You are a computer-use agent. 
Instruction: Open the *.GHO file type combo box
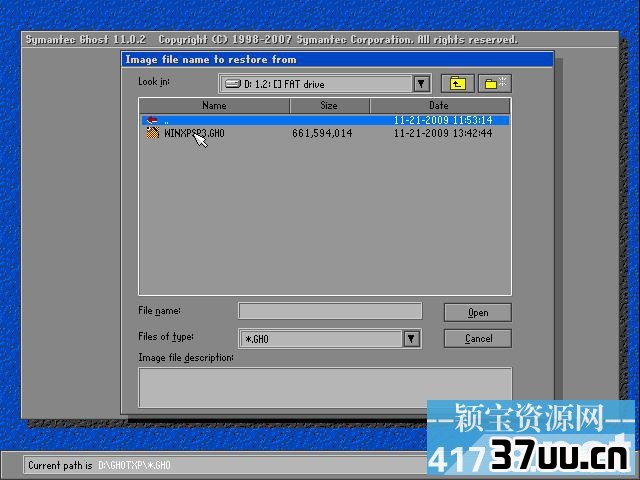[330, 339]
